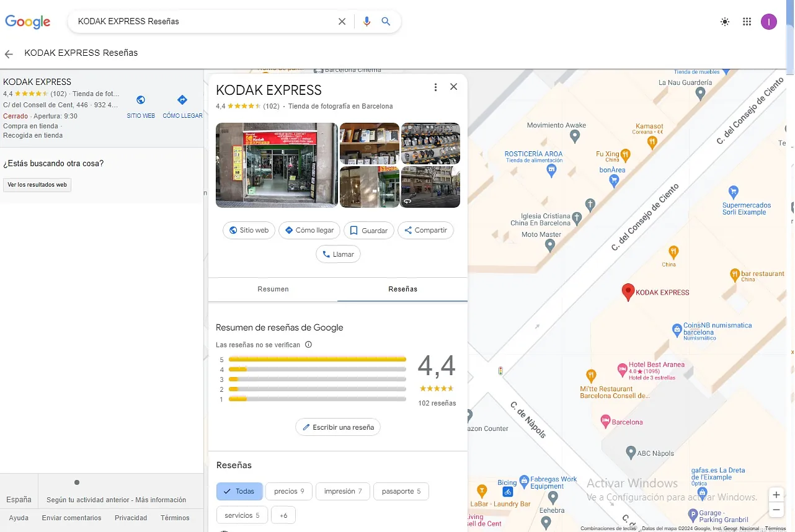The height and width of the screenshot is (532, 795).
Task: Save the place with Guardar
Action: (x=369, y=230)
